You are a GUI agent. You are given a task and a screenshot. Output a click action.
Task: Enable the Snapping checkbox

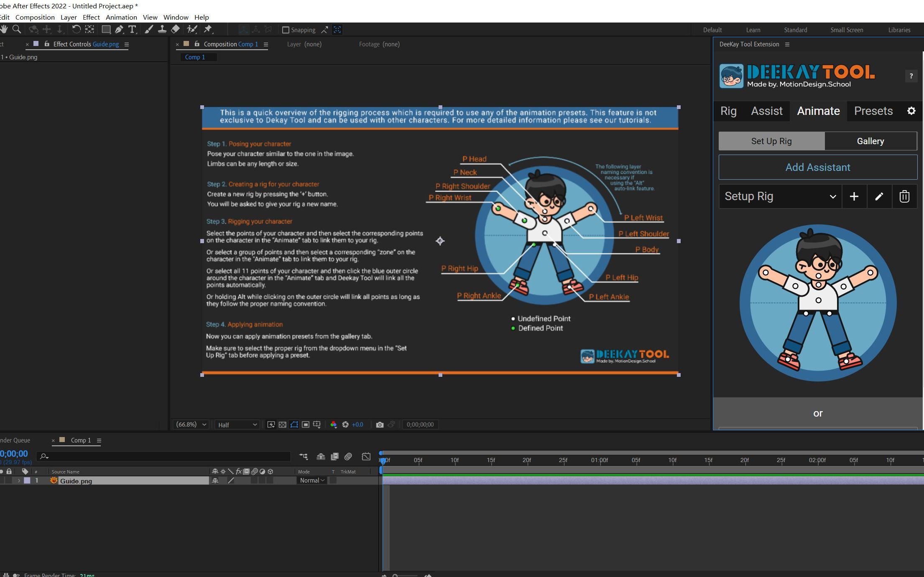click(x=286, y=30)
